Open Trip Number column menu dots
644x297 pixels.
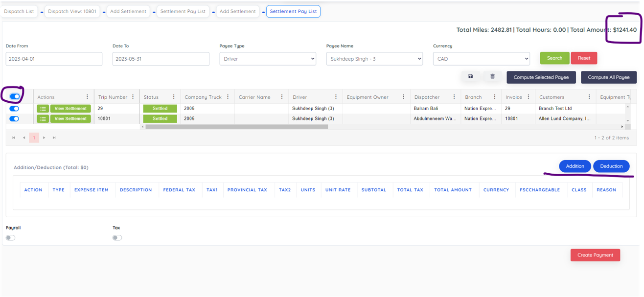[x=133, y=97]
